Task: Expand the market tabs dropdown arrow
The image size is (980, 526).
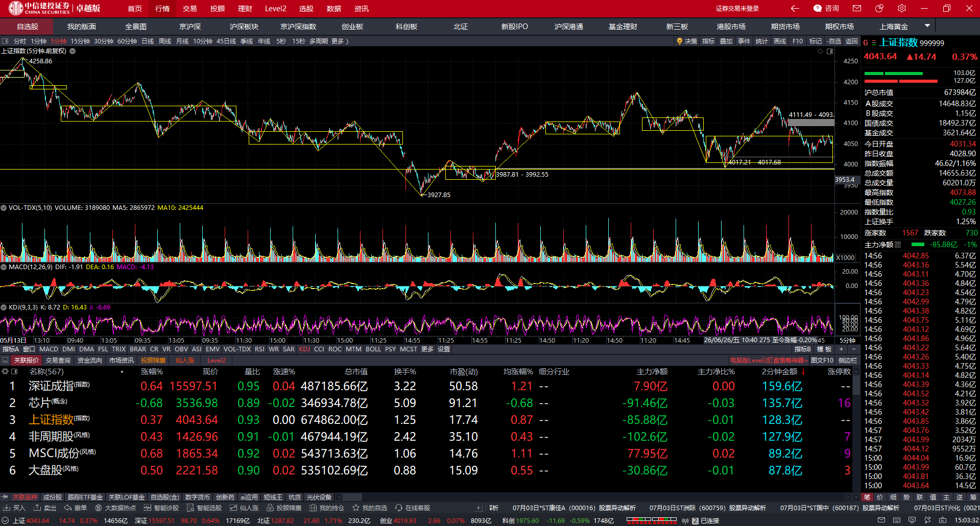Action: tap(927, 26)
